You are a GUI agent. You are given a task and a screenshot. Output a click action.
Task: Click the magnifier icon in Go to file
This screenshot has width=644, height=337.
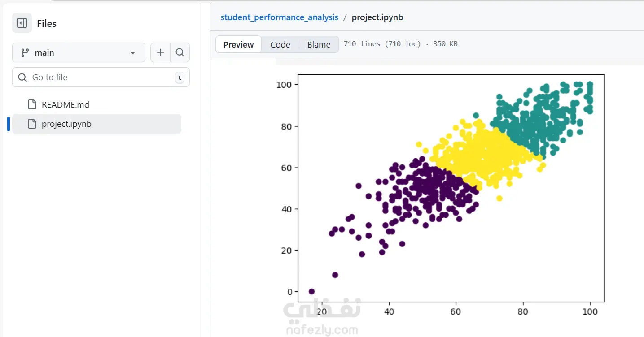(x=22, y=78)
